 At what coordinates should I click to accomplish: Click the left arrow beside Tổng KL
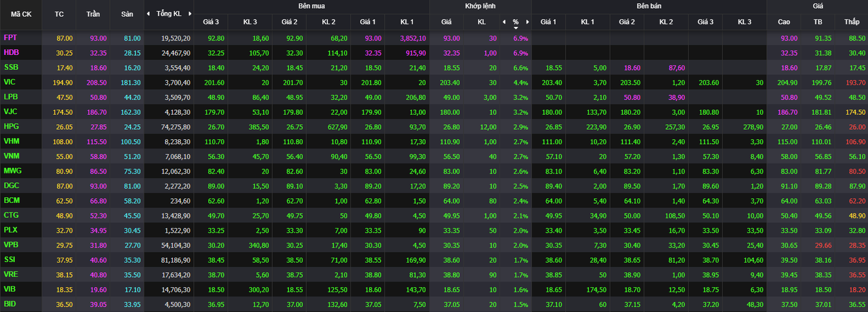click(148, 14)
